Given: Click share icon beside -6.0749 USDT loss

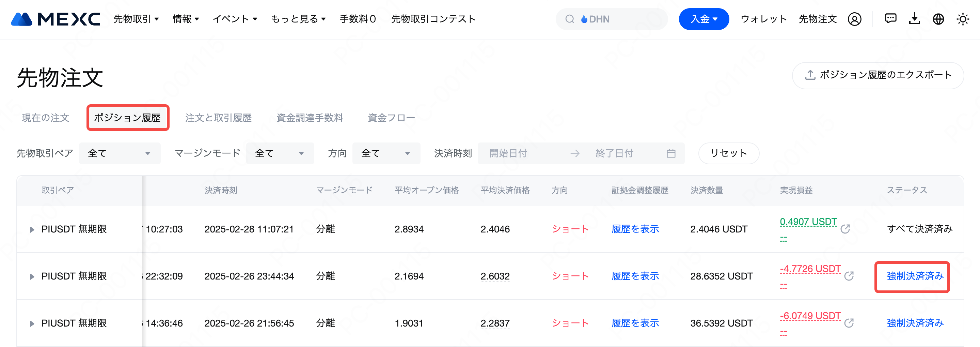Looking at the screenshot, I should pyautogui.click(x=849, y=323).
